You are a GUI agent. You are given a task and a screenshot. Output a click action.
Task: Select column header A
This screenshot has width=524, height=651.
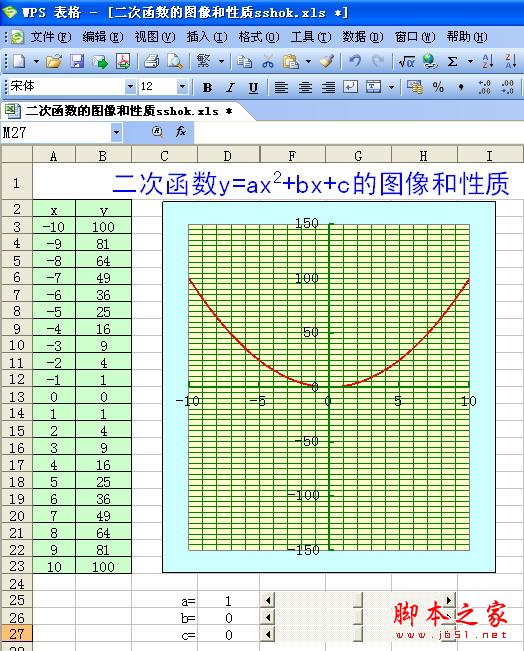click(x=54, y=156)
